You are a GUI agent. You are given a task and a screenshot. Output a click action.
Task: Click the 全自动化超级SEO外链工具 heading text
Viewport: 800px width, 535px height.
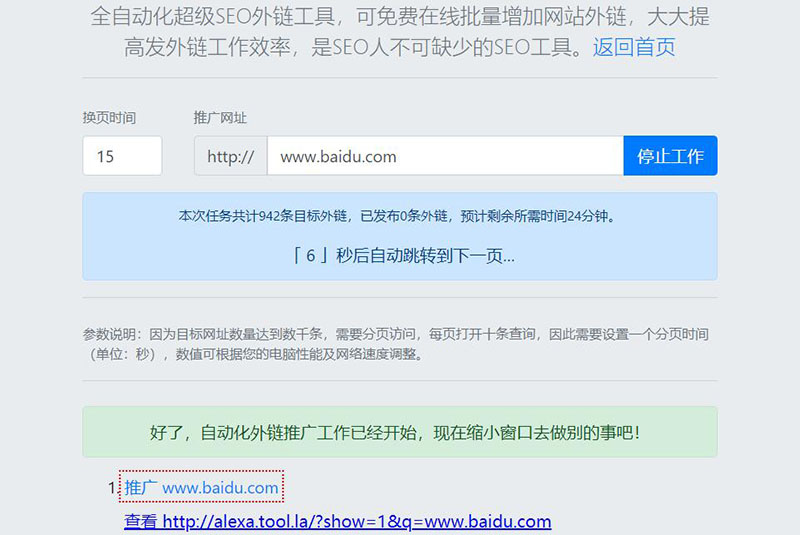pos(400,32)
